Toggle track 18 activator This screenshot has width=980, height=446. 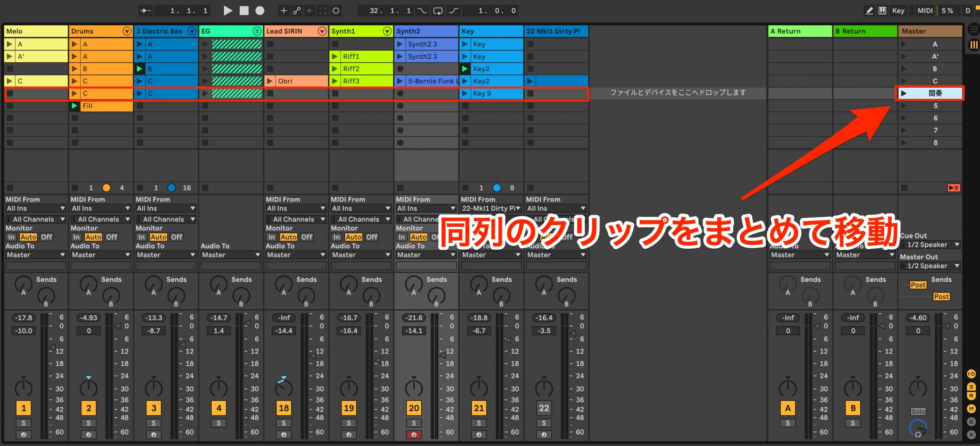pyautogui.click(x=284, y=408)
